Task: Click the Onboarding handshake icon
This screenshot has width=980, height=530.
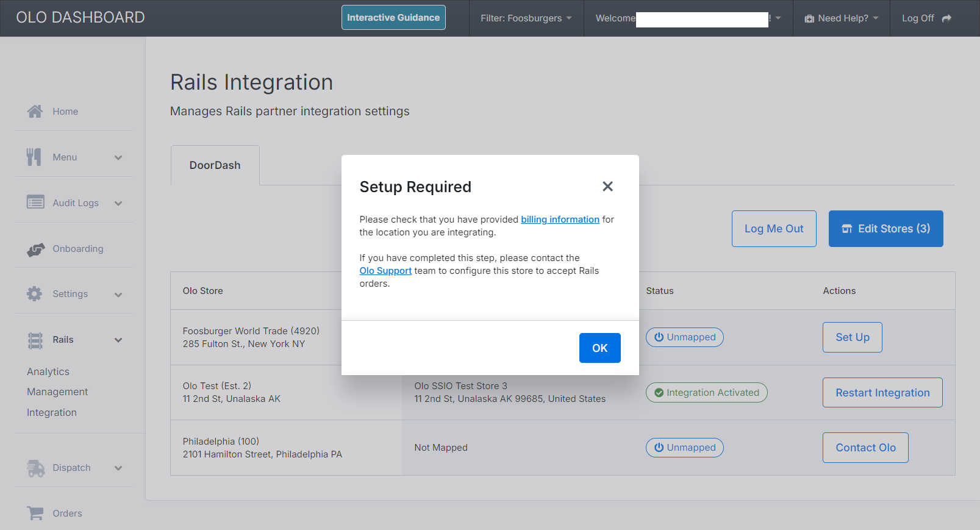Action: 35,249
